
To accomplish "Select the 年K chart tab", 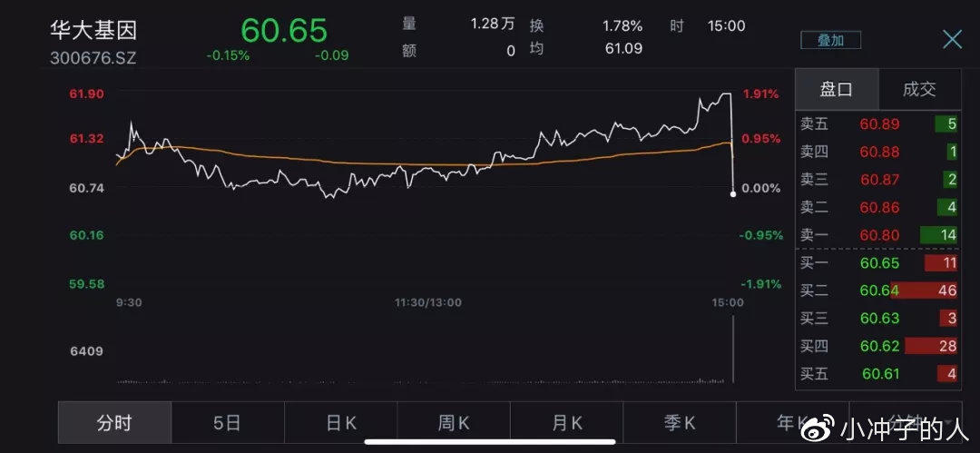I will [x=792, y=423].
